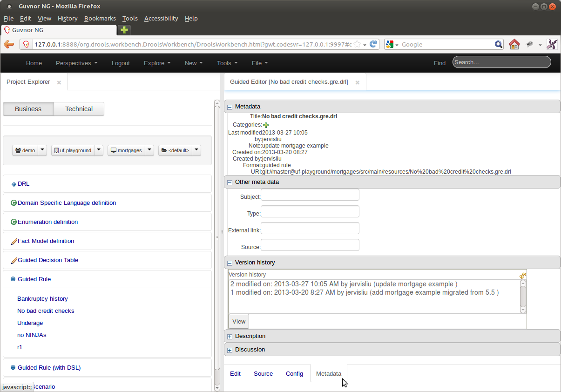
Task: Collapse the Metadata section
Action: coord(230,107)
